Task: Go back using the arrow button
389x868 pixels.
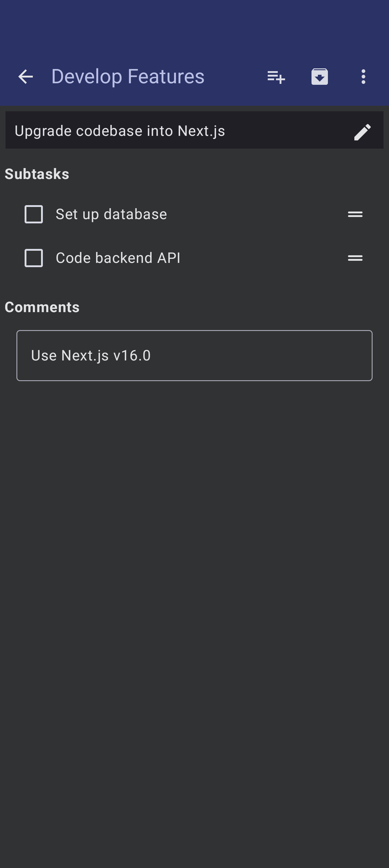Action: pos(26,77)
